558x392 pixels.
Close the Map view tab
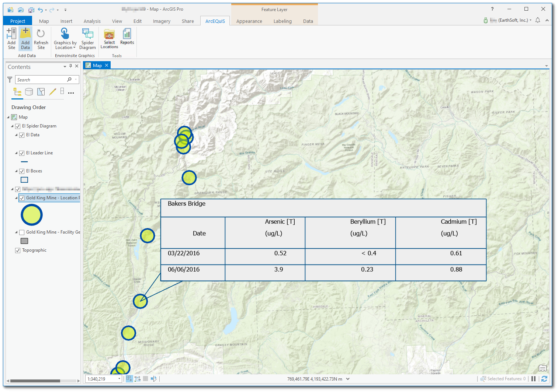107,65
